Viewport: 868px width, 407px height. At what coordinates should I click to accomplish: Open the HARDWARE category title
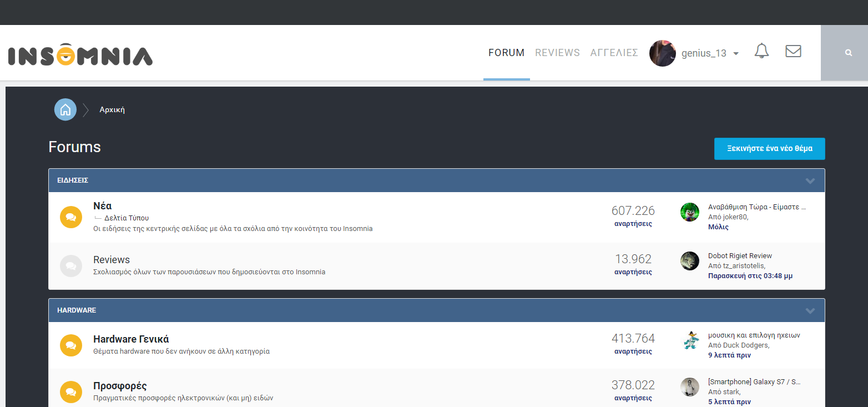(x=77, y=310)
